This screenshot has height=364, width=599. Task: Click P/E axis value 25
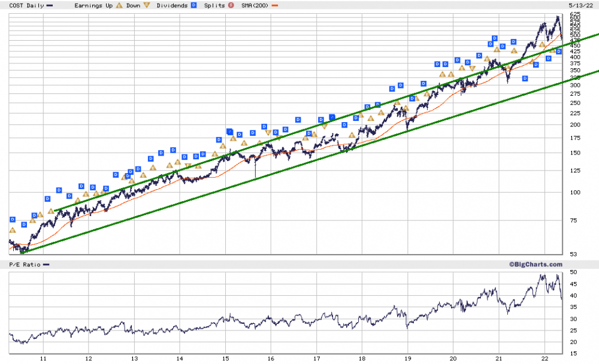pos(573,330)
